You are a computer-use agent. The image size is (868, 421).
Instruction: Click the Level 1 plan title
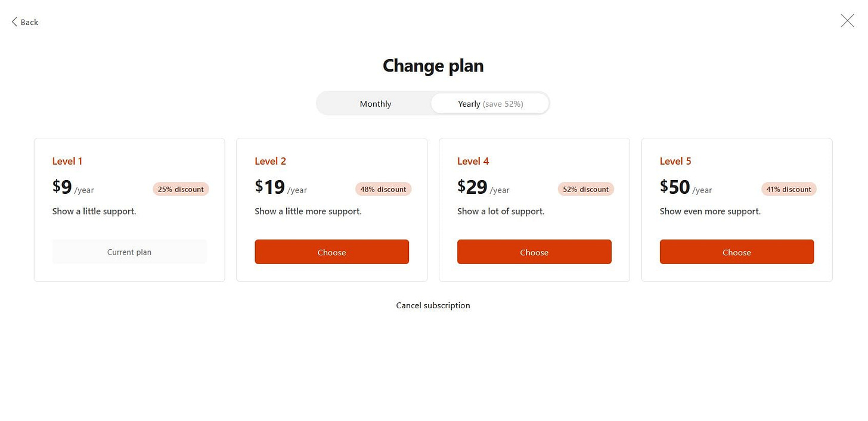pyautogui.click(x=67, y=161)
